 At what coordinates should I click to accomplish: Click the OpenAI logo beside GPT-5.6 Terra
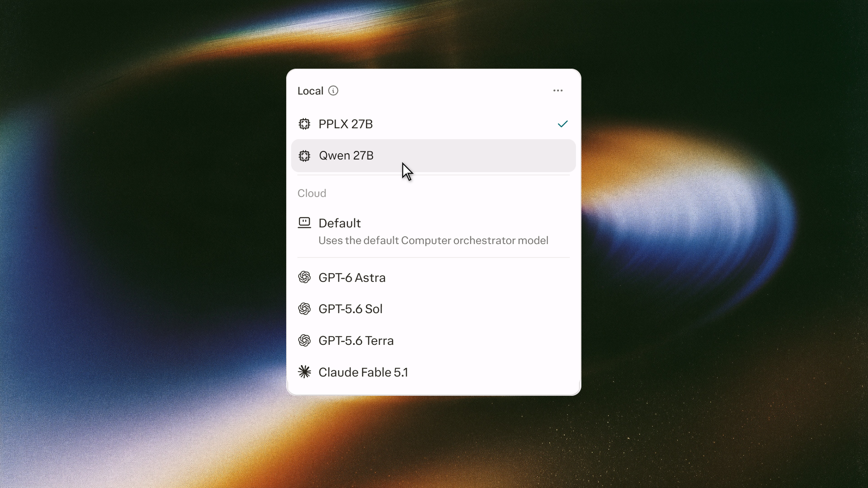tap(305, 341)
